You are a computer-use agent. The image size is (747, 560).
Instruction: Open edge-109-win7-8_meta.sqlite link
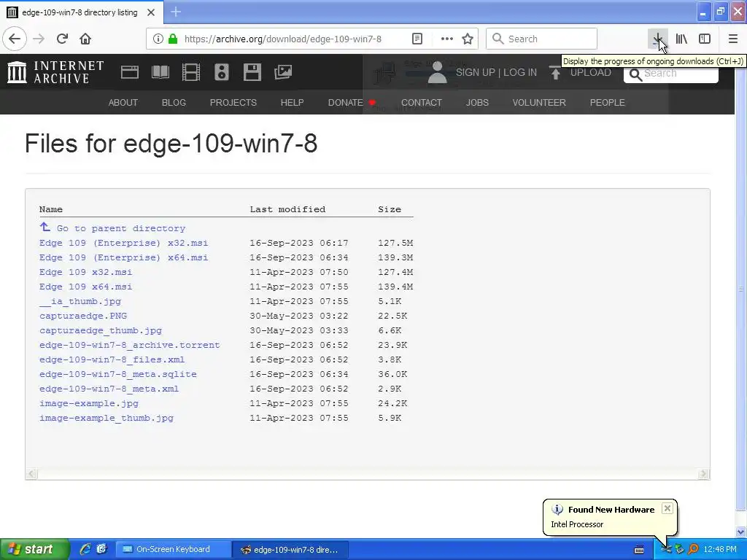[x=117, y=374]
